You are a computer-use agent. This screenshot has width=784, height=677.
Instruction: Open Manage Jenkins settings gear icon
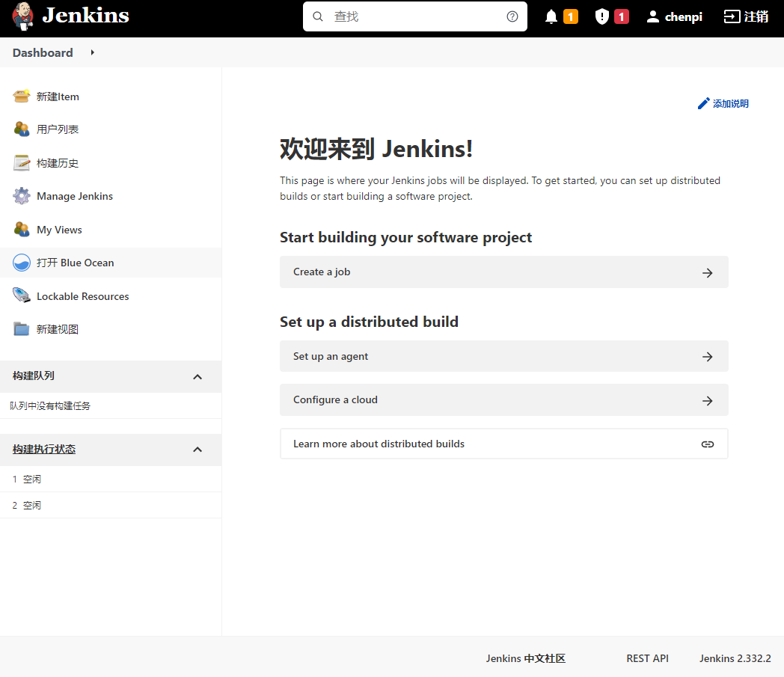22,196
